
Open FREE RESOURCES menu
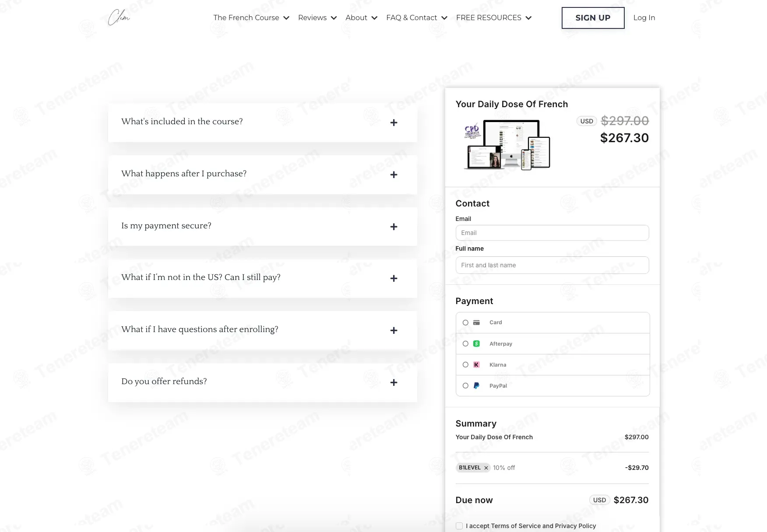pos(494,17)
